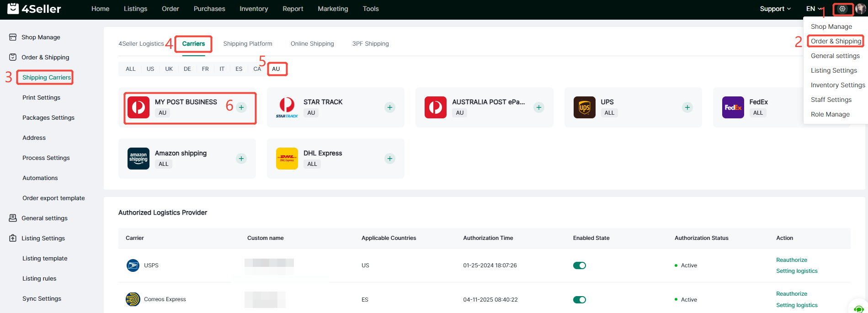868x313 pixels.
Task: Click the settings gear icon in header
Action: 842,9
